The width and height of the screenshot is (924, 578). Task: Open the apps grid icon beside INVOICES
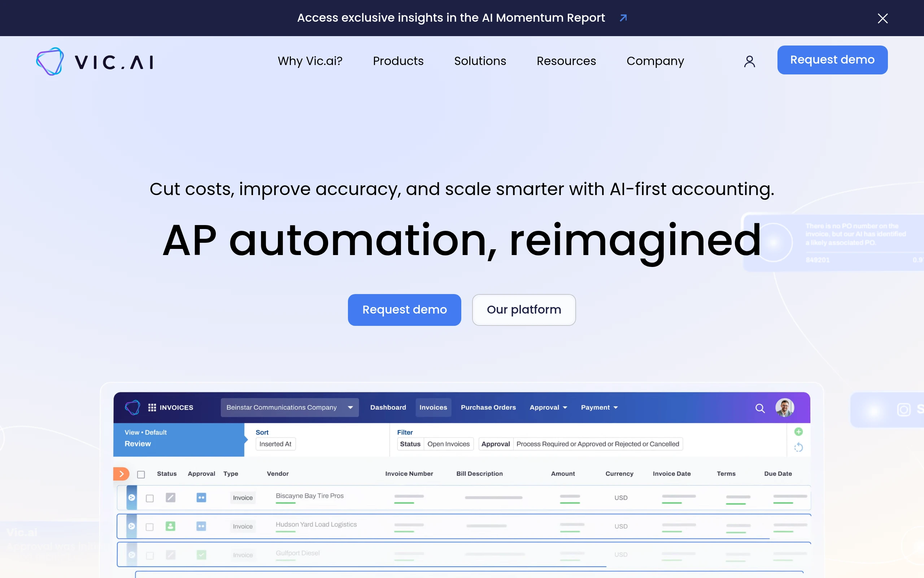[152, 407]
